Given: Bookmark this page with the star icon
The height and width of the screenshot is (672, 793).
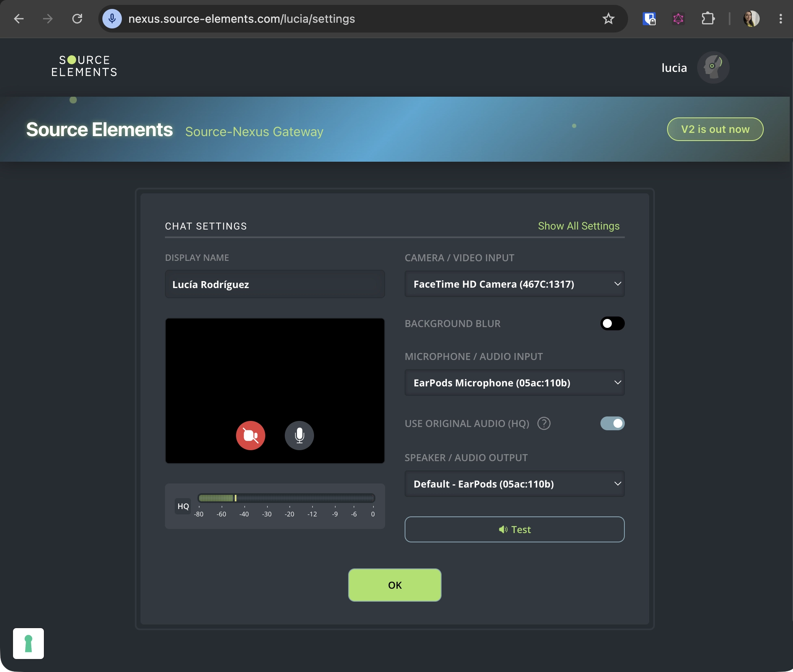Looking at the screenshot, I should click(608, 19).
